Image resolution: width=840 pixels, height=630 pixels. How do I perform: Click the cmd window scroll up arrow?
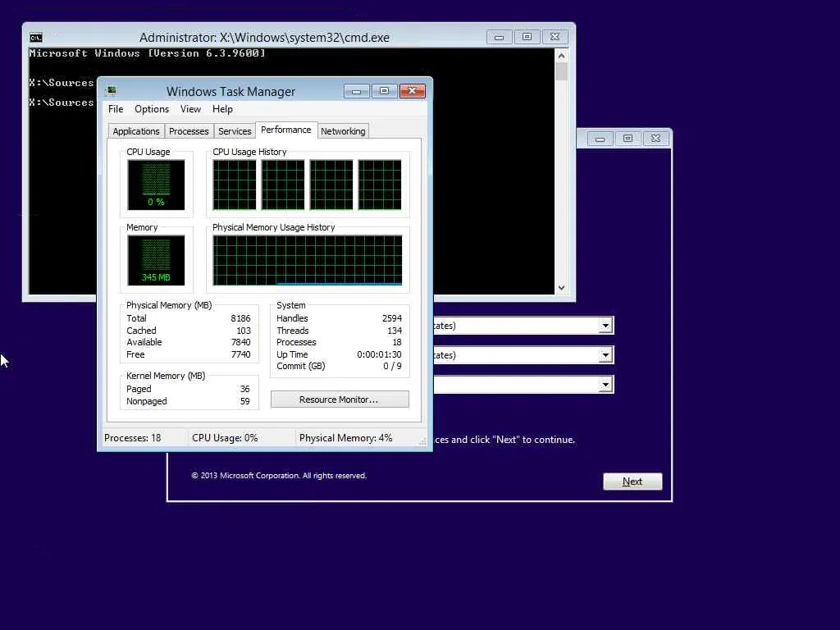pyautogui.click(x=561, y=56)
